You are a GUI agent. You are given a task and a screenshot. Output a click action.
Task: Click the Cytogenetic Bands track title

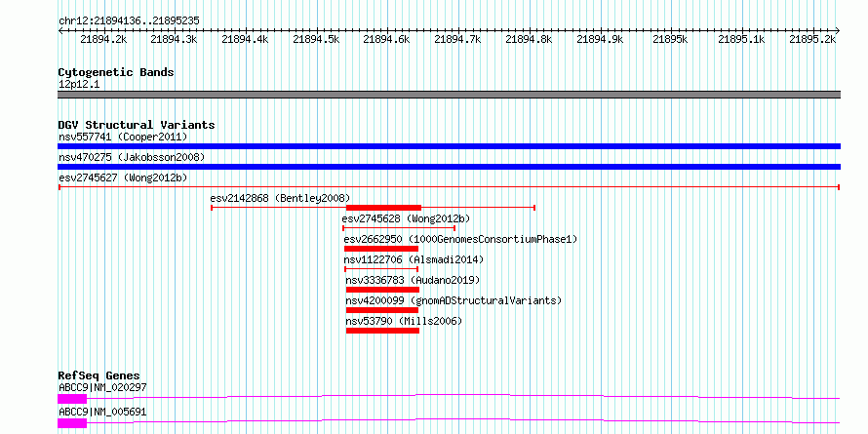(116, 72)
